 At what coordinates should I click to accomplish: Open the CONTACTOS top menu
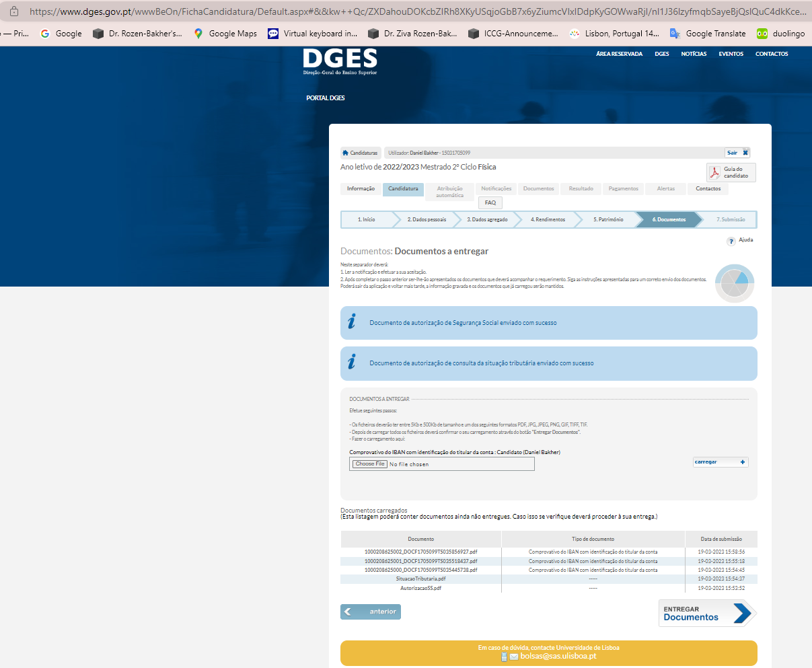[772, 54]
